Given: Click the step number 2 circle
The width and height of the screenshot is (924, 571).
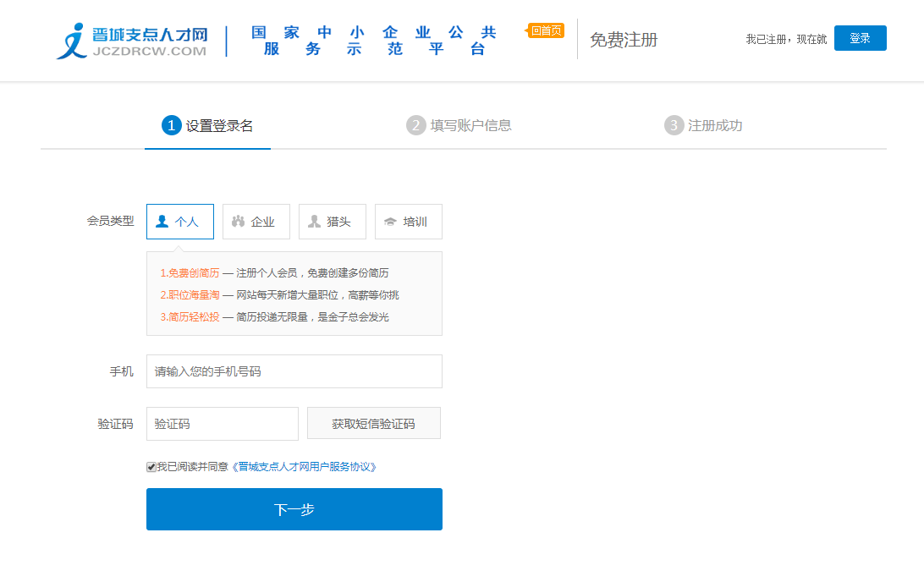Looking at the screenshot, I should coord(416,125).
